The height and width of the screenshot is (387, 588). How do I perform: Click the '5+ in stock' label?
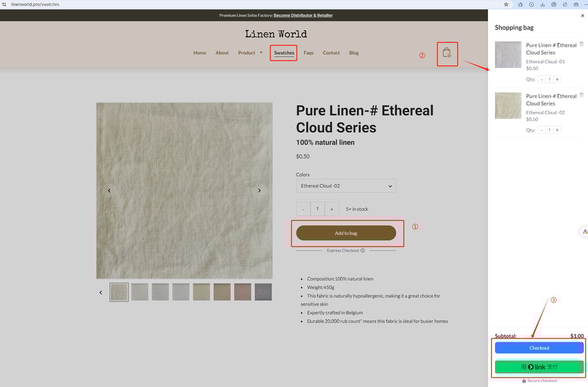point(357,209)
